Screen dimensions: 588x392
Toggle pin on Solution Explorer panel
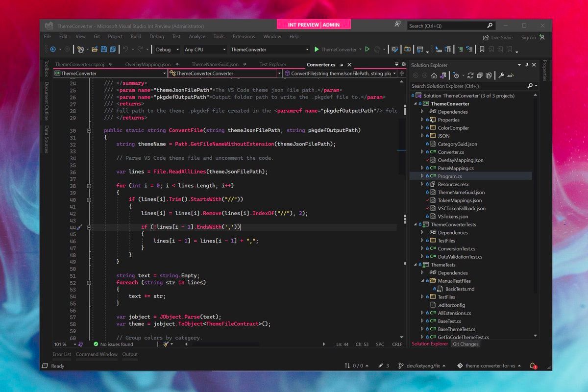[x=527, y=65]
